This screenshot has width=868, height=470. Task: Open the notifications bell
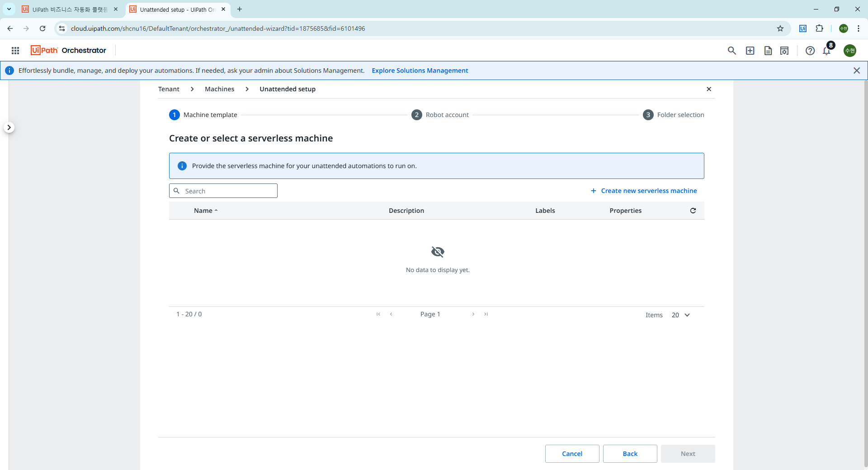[827, 51]
